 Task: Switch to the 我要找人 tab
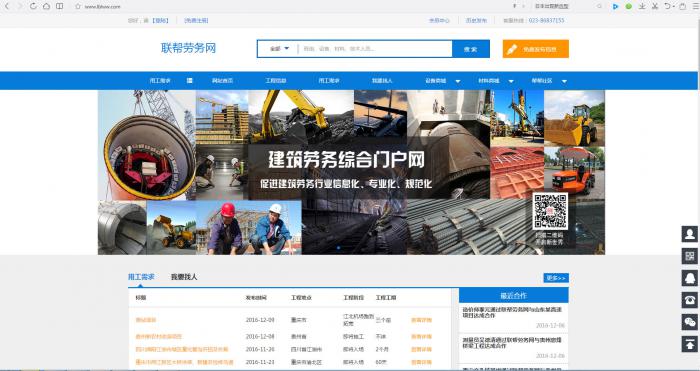[184, 277]
